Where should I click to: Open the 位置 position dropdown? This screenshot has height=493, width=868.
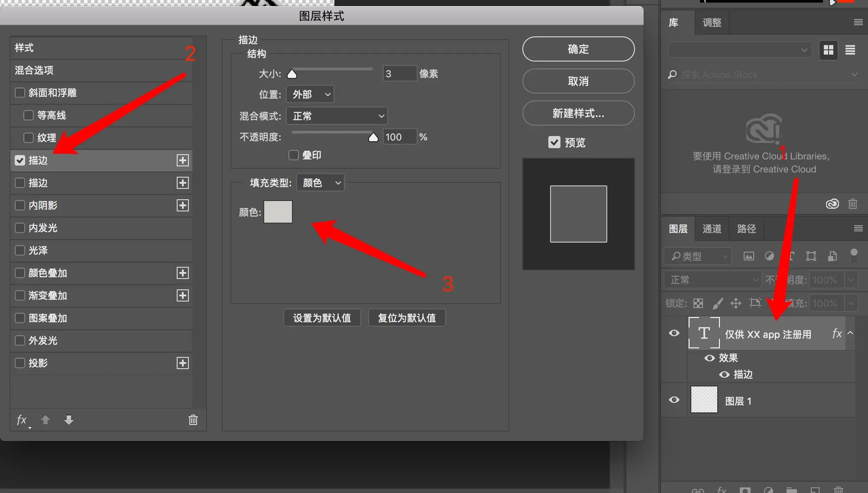310,94
